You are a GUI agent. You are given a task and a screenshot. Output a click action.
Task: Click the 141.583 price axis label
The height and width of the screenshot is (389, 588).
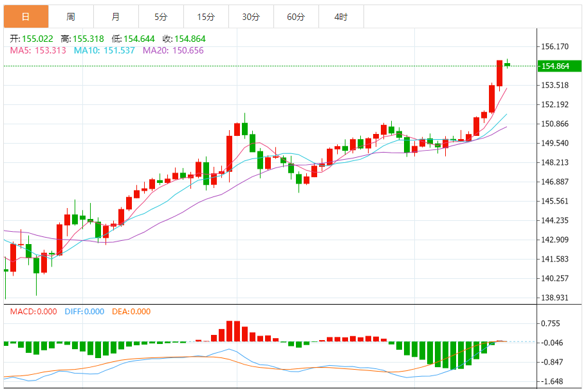pos(555,259)
